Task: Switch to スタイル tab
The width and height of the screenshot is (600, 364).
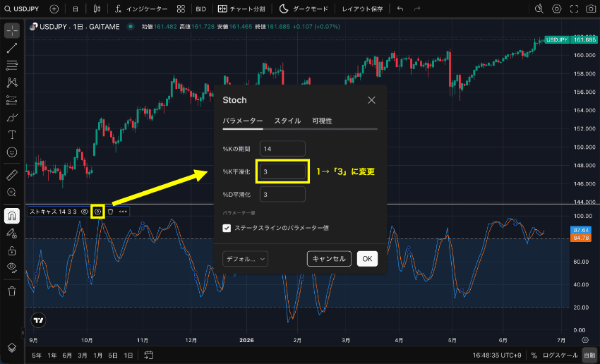Action: coord(287,121)
